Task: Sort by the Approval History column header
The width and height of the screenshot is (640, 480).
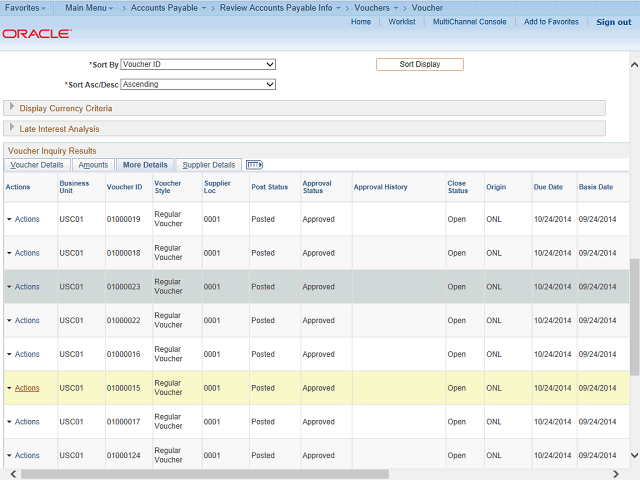Action: [380, 187]
